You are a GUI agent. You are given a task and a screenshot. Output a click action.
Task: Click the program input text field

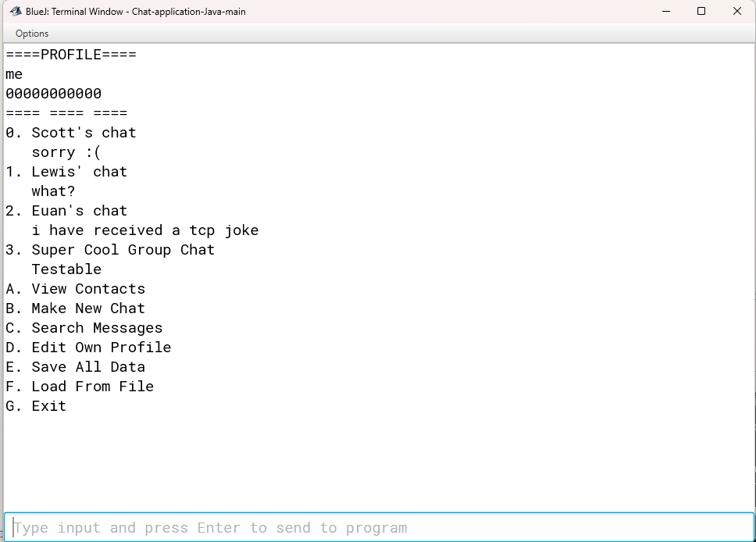(379, 527)
